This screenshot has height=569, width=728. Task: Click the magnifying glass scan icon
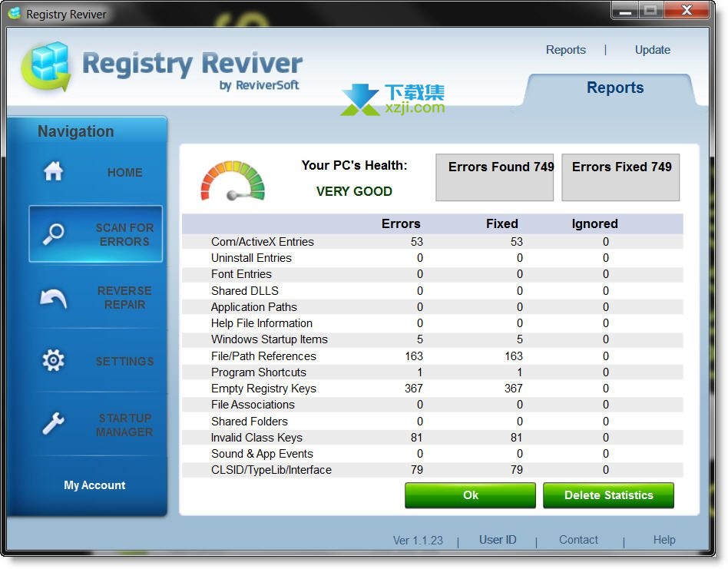pyautogui.click(x=54, y=234)
